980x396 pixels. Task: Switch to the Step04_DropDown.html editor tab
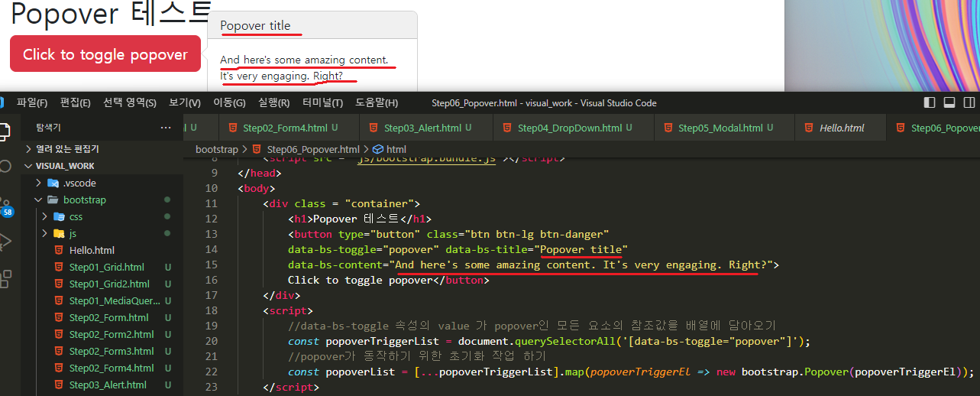point(574,128)
